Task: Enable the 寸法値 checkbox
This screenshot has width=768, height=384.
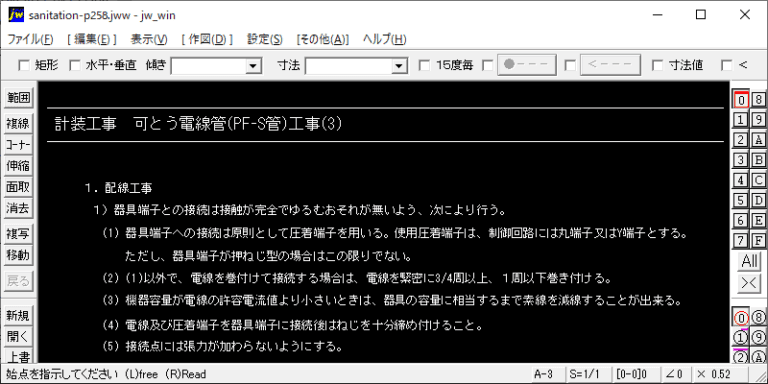Action: (658, 65)
